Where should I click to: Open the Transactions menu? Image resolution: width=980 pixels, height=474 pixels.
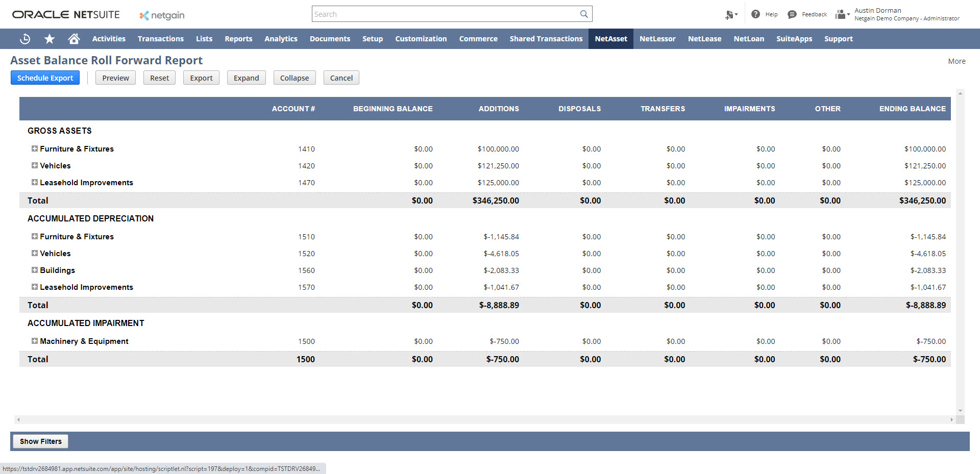point(161,39)
